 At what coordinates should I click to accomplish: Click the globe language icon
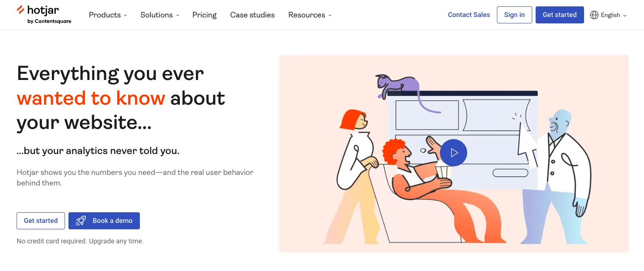[x=594, y=15]
